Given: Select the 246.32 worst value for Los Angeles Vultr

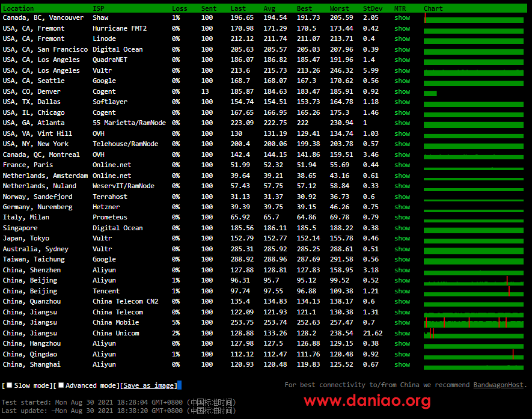Looking at the screenshot, I should (x=341, y=70).
